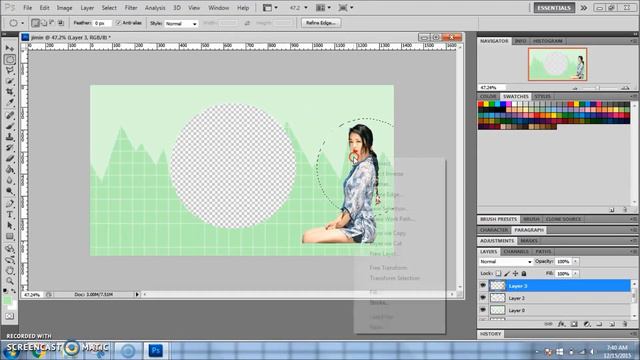This screenshot has width=640, height=360.
Task: Select the Paint Bucket tool
Action: point(10,169)
